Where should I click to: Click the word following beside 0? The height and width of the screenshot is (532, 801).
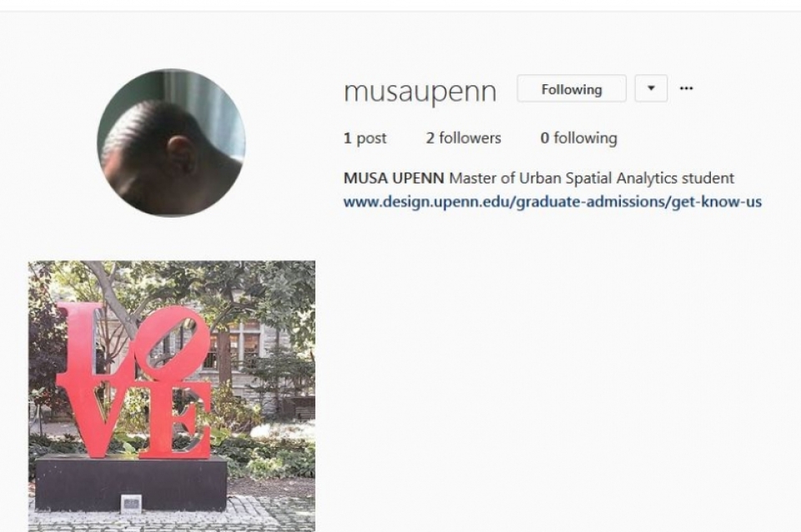[586, 138]
